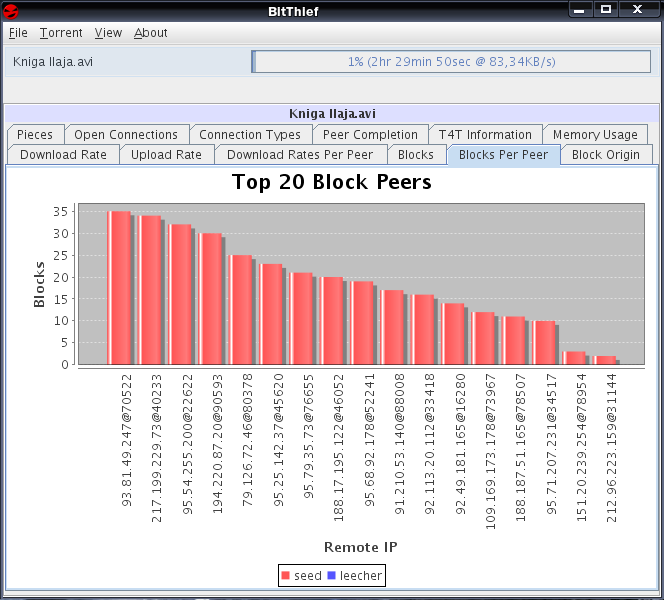Open the File menu
This screenshot has width=664, height=600.
point(18,33)
